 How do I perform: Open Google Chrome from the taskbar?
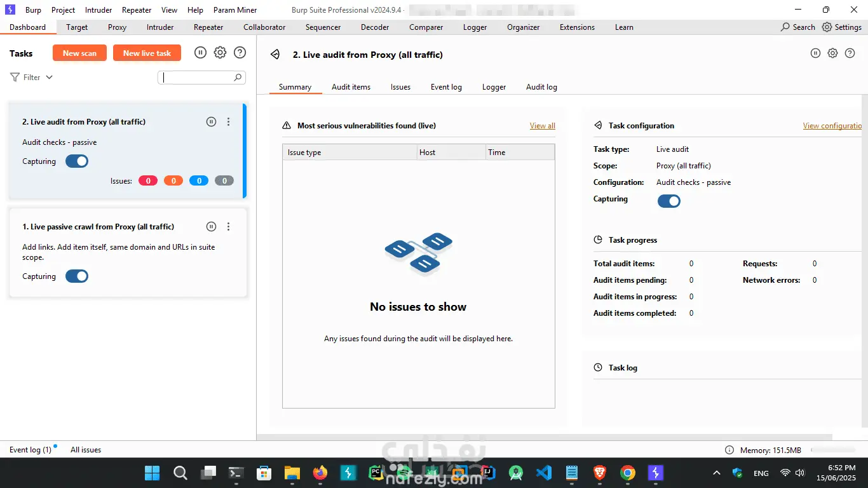pyautogui.click(x=627, y=473)
